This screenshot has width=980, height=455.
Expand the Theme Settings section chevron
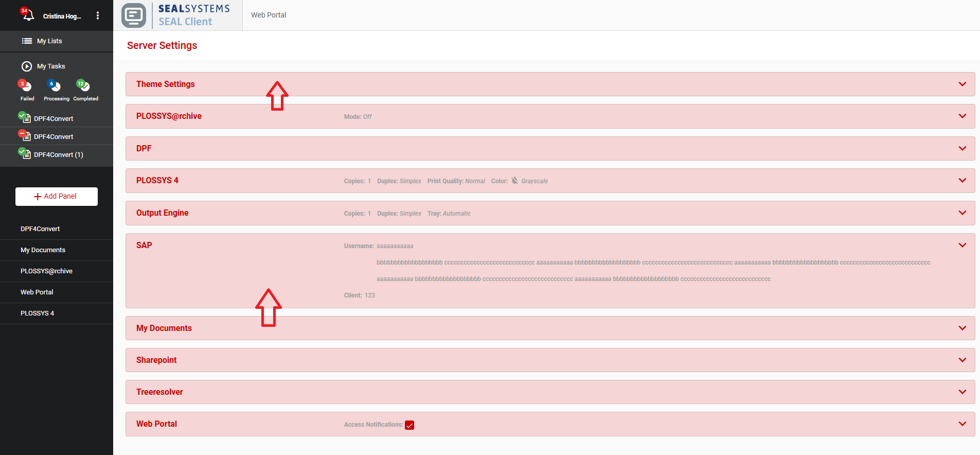(x=962, y=84)
